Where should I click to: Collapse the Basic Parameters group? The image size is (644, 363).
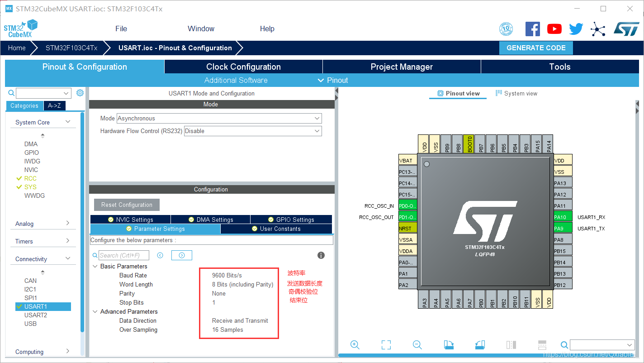95,266
